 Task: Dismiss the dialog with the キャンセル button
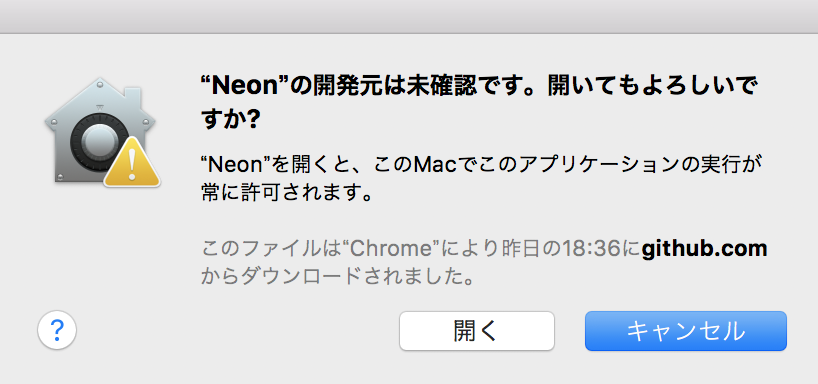[x=685, y=331]
